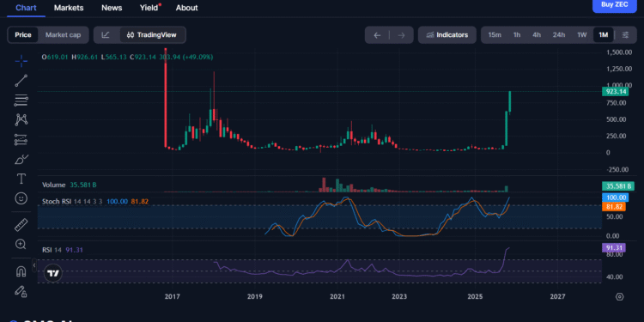644x322 pixels.
Task: Activate the zoom-in magnifier tool
Action: coord(21,244)
